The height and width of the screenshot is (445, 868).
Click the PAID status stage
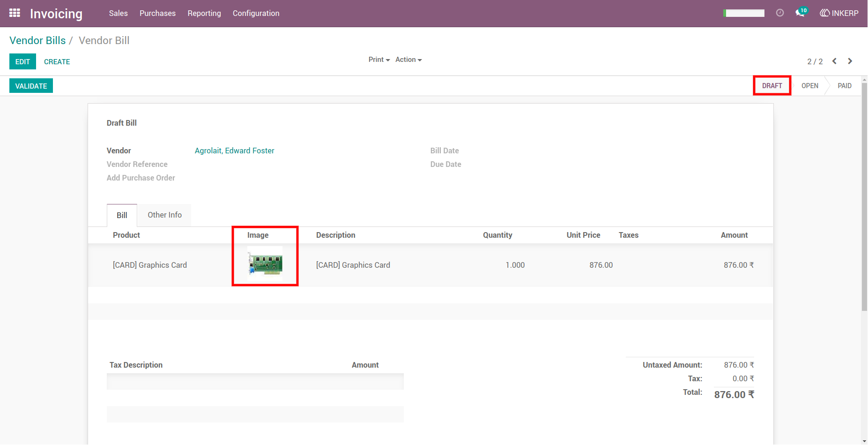point(845,86)
